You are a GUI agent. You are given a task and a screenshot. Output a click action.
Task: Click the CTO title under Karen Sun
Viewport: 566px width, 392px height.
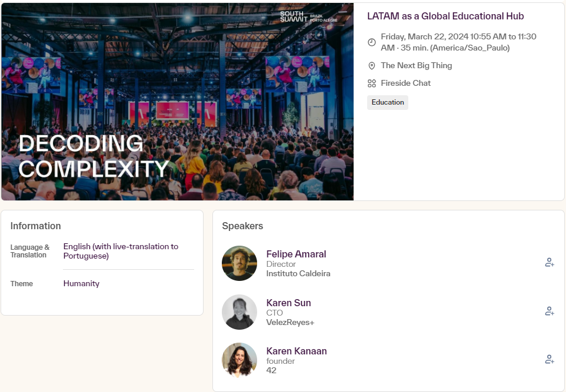click(274, 313)
